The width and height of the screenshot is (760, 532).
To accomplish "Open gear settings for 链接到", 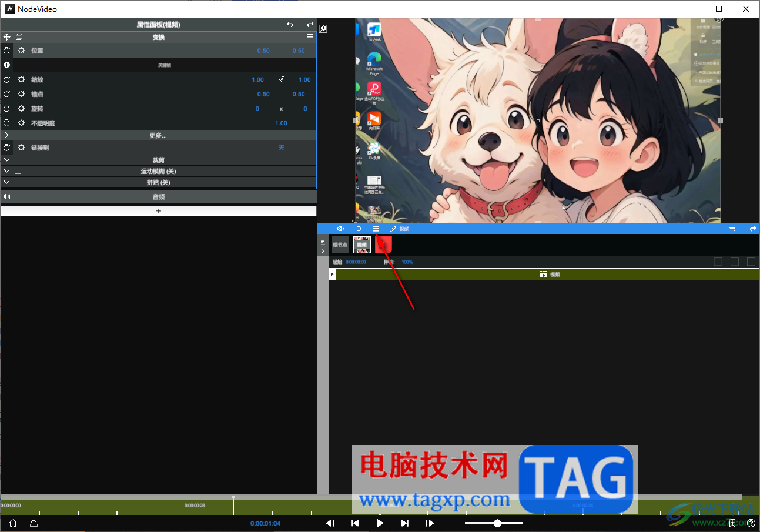I will point(21,148).
